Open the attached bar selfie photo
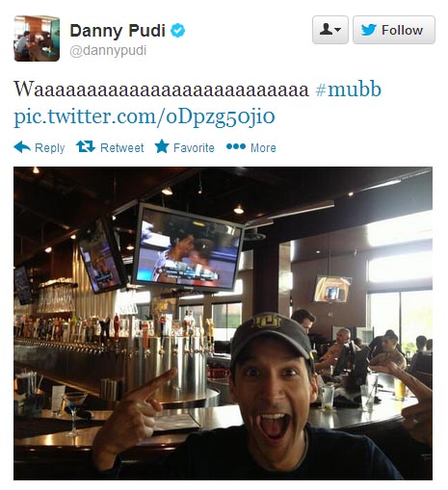448x490 pixels. pos(223,323)
